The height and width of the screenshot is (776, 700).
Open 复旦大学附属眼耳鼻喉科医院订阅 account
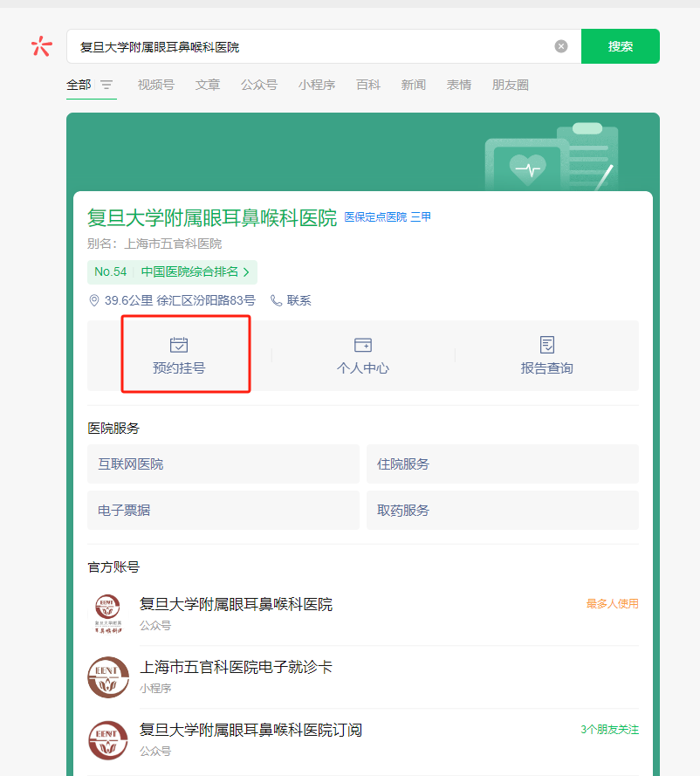[363, 740]
